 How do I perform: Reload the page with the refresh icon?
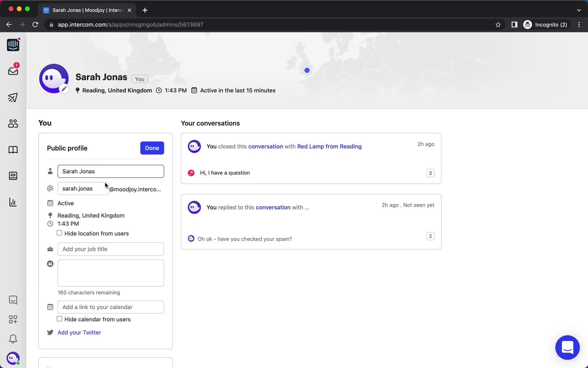pos(35,25)
